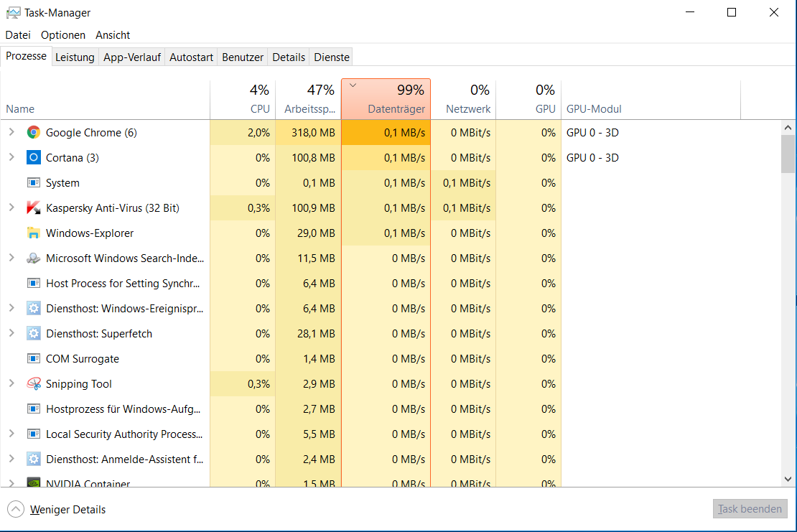Sort by the GPU-Modul column header

coord(651,100)
